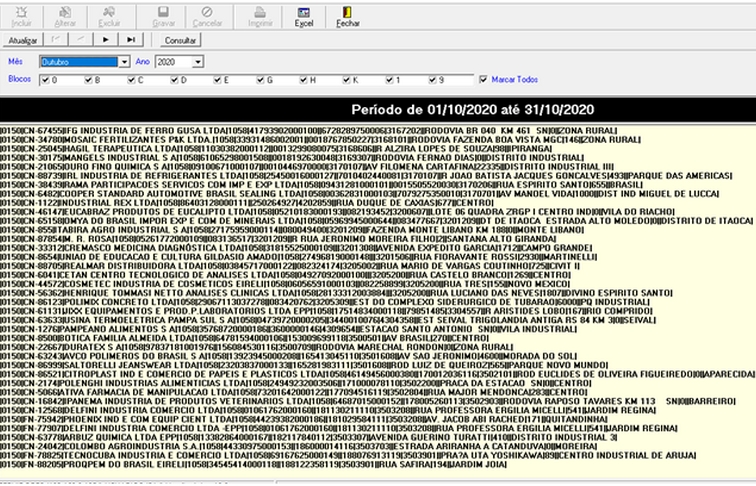This screenshot has width=756, height=486.
Task: Select row for TECNOCUBA INDUSTRIA E COMERCIO
Action: (348, 455)
